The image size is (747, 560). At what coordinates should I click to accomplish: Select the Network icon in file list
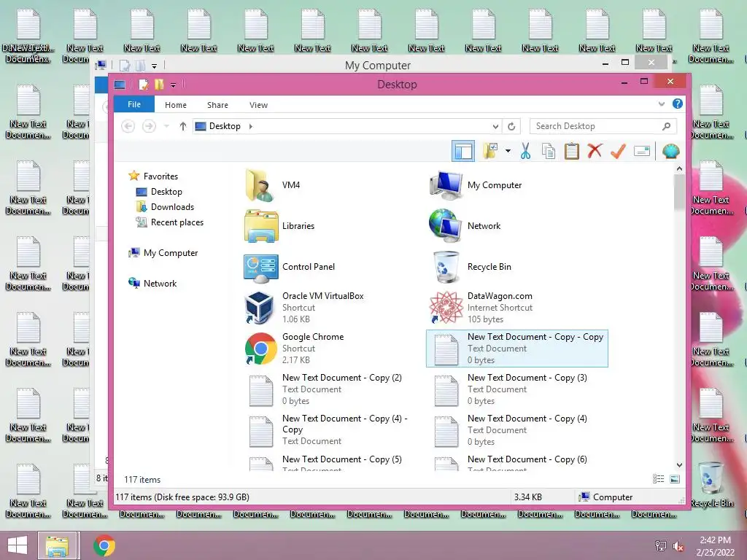point(445,226)
